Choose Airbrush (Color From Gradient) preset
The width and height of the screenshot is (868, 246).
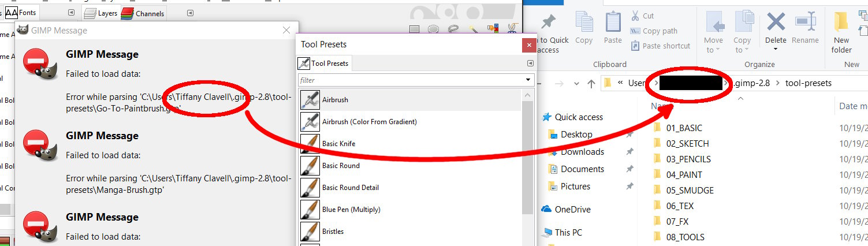[410, 122]
